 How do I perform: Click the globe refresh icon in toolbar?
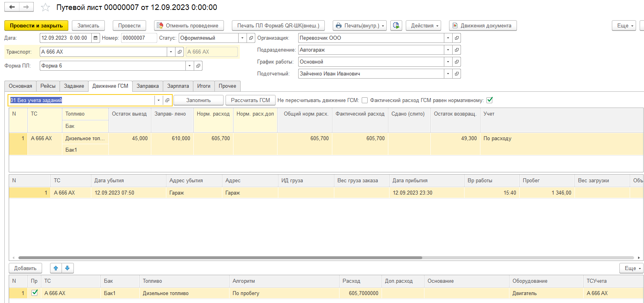(396, 25)
